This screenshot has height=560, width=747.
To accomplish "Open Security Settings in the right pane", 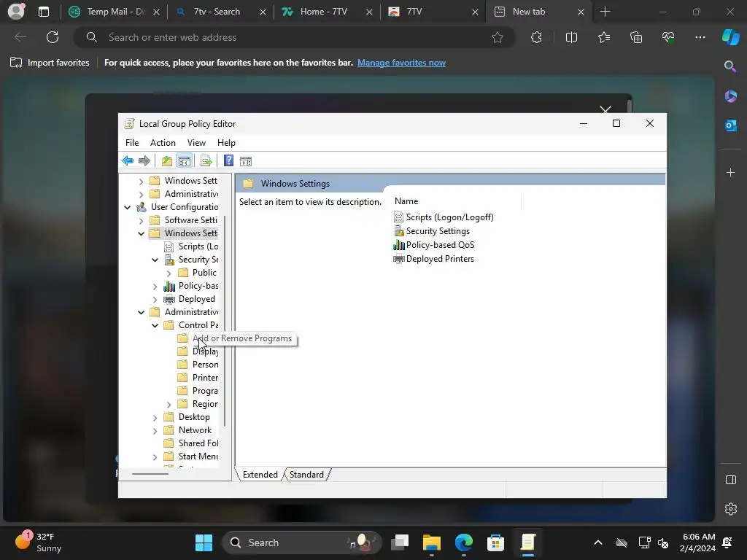I will click(x=432, y=231).
